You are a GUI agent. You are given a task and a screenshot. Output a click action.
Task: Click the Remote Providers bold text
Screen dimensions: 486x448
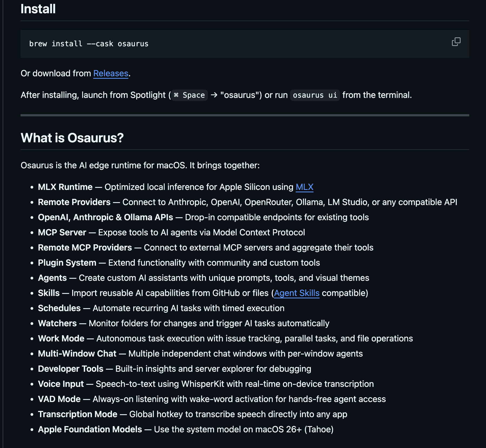tap(74, 202)
